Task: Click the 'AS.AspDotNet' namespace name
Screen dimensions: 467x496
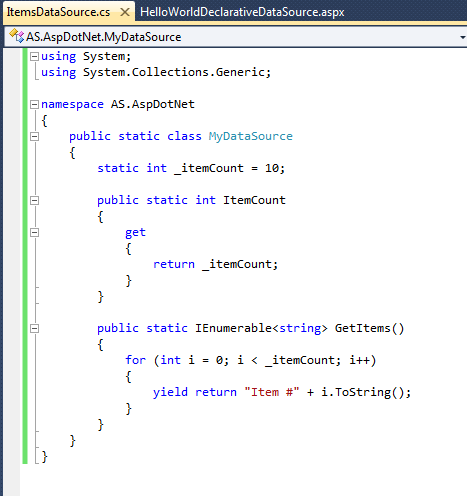Action: [x=153, y=104]
